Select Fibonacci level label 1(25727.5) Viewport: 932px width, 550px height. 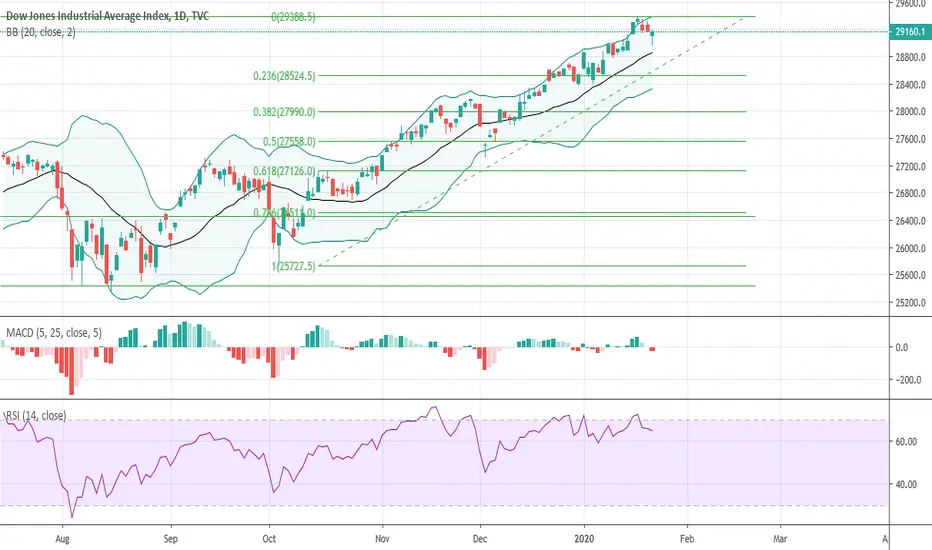point(294,266)
